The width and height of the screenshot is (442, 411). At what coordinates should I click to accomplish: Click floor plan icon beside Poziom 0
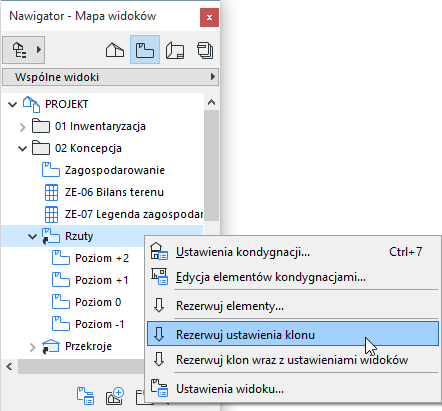click(x=61, y=302)
